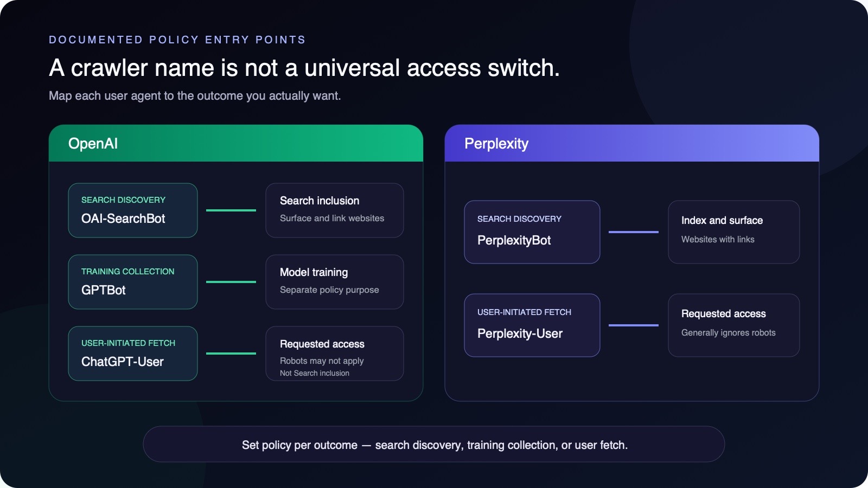
Task: Click 'Websites with links' text
Action: point(718,239)
